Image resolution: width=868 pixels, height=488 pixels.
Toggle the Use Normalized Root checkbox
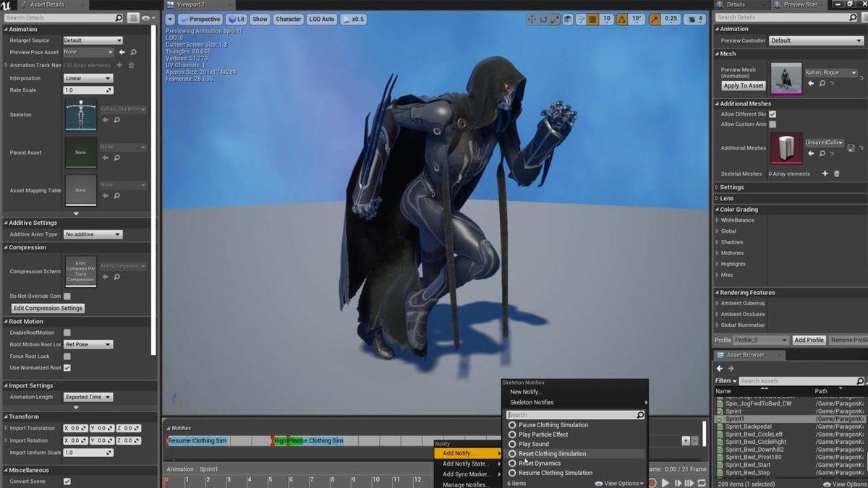click(67, 368)
